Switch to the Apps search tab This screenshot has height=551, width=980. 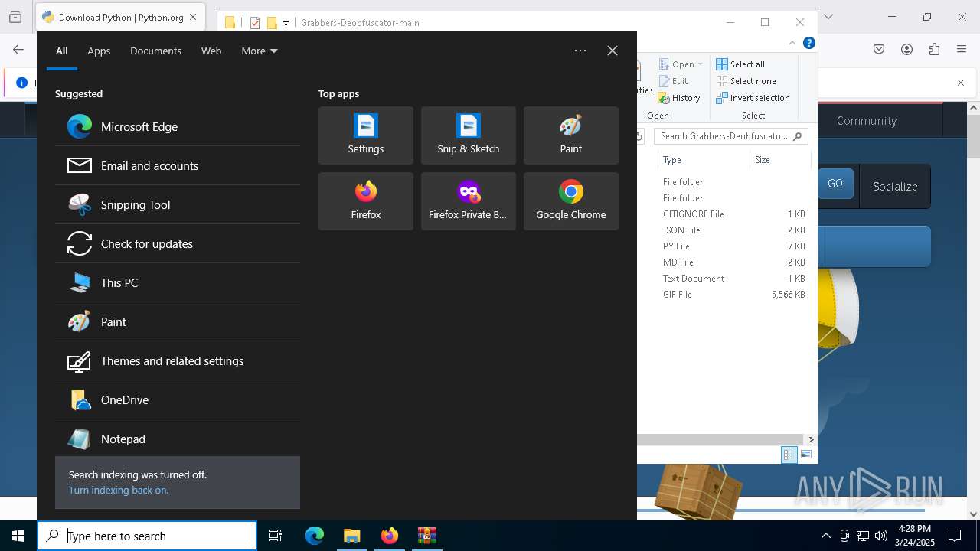click(x=99, y=51)
